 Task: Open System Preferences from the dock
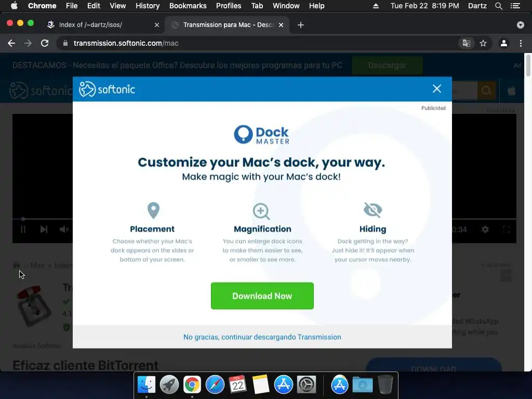click(307, 385)
